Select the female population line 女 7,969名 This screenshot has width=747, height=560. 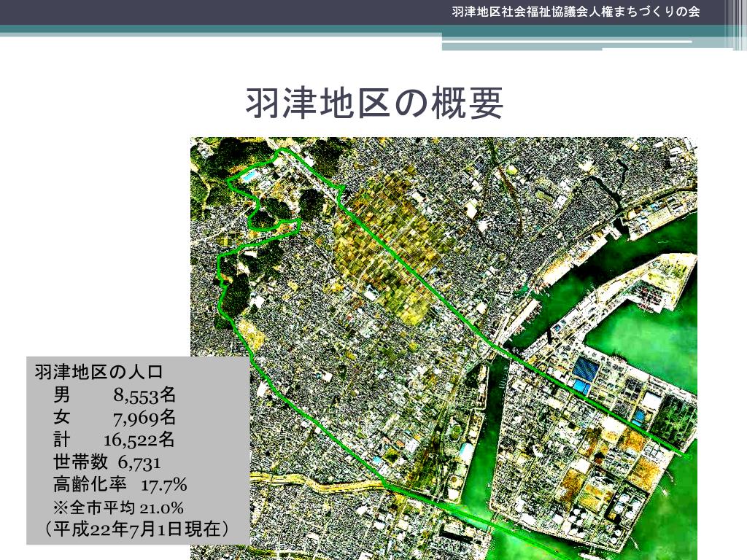[115, 417]
